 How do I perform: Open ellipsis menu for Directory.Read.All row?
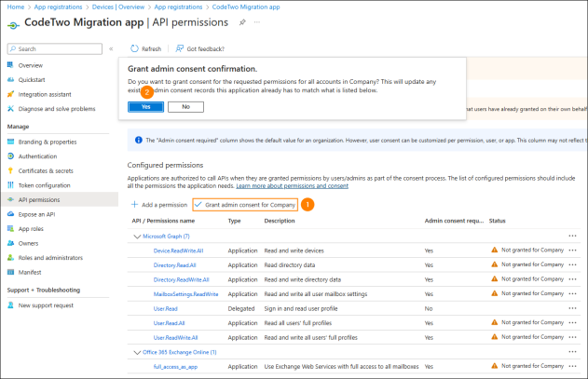click(572, 264)
